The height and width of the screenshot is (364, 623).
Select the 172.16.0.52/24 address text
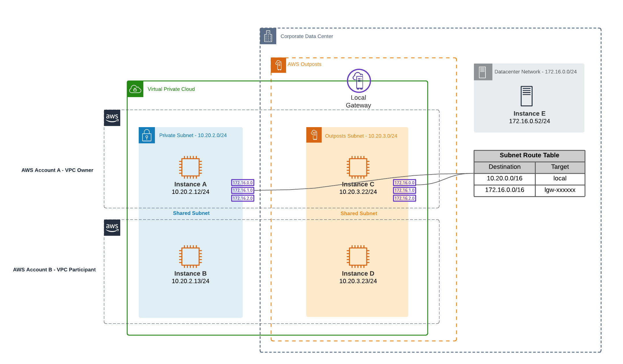pos(529,121)
